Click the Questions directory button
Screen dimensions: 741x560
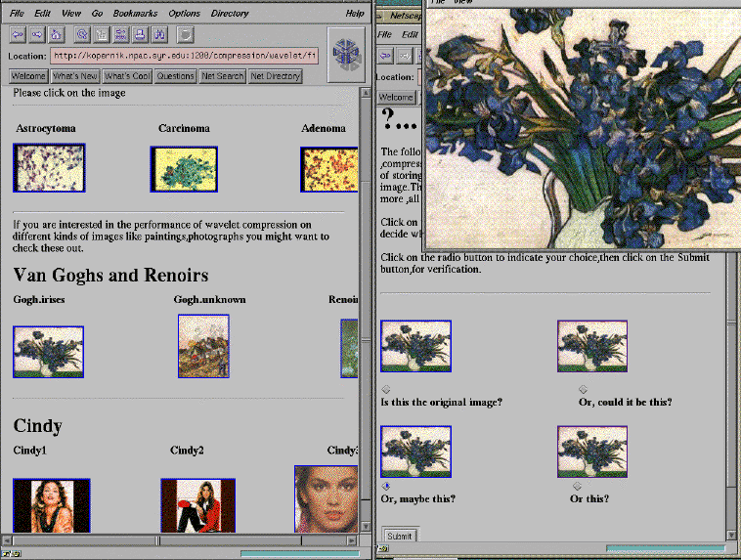point(175,76)
